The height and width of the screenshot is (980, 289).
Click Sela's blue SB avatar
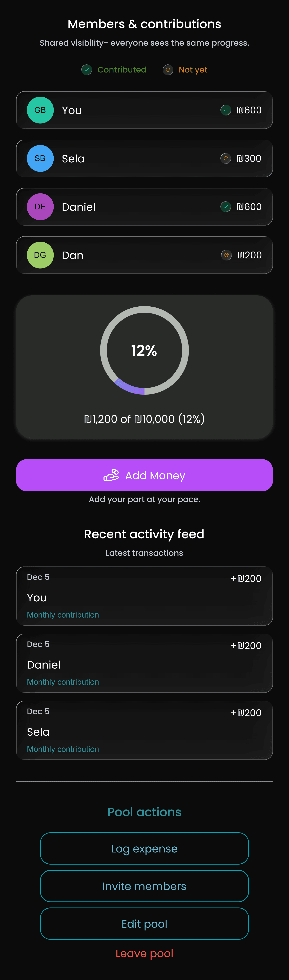(x=40, y=158)
